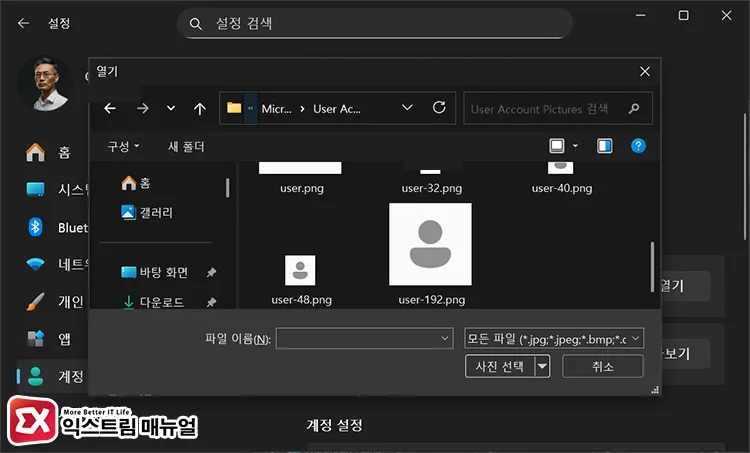Refresh the User Account Pictures folder
Screen dimensions: 750x453
[x=439, y=108]
